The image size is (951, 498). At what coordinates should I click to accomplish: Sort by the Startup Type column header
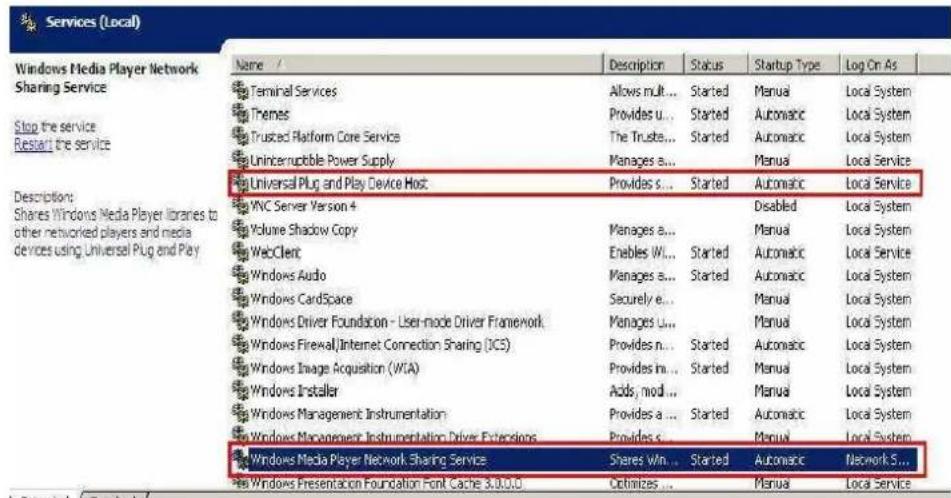pyautogui.click(x=794, y=65)
